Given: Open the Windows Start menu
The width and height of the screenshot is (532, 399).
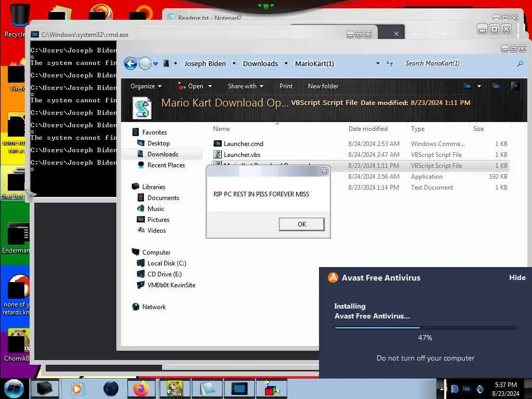Looking at the screenshot, I should (14, 389).
